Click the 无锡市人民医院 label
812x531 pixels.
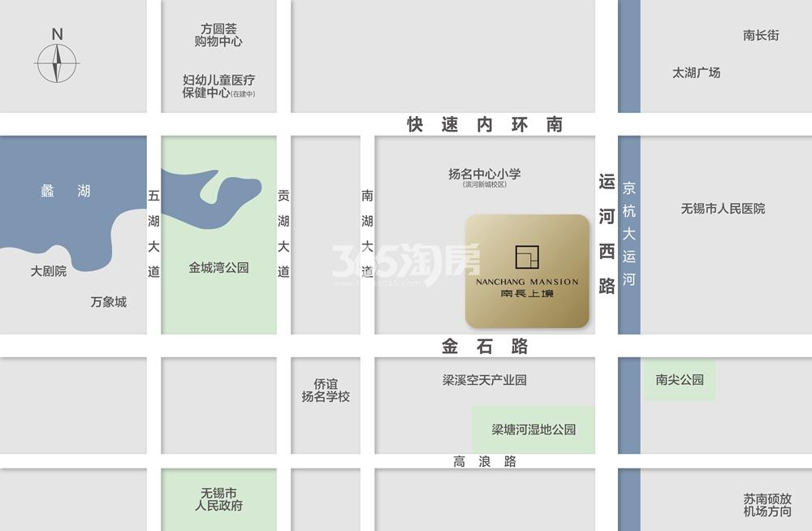[x=723, y=209]
